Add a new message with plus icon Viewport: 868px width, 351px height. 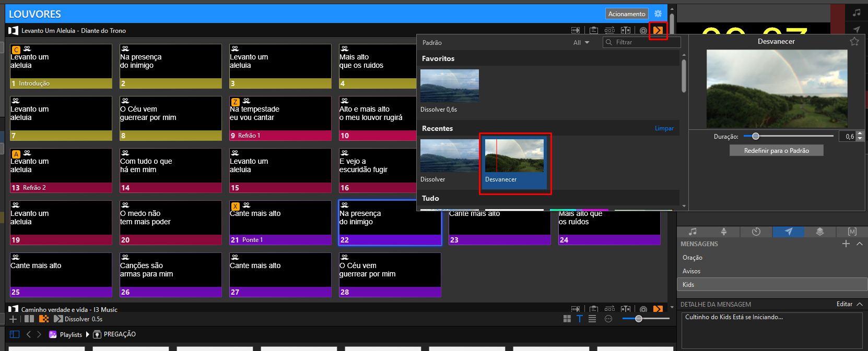(846, 244)
